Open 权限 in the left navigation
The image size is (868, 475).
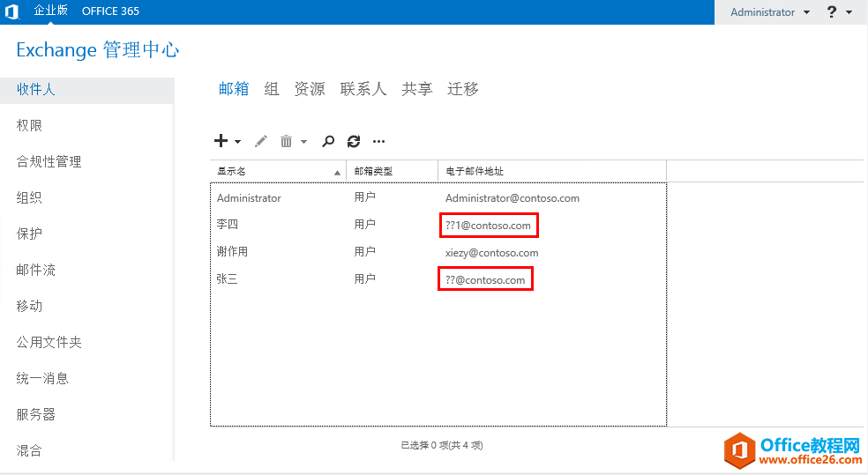click(29, 126)
